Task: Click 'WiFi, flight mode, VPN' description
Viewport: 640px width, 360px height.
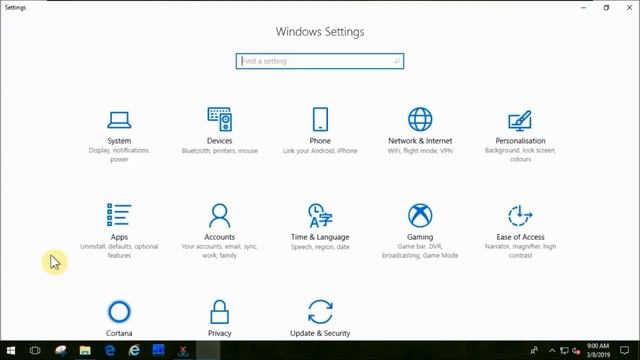Action: [x=420, y=151]
